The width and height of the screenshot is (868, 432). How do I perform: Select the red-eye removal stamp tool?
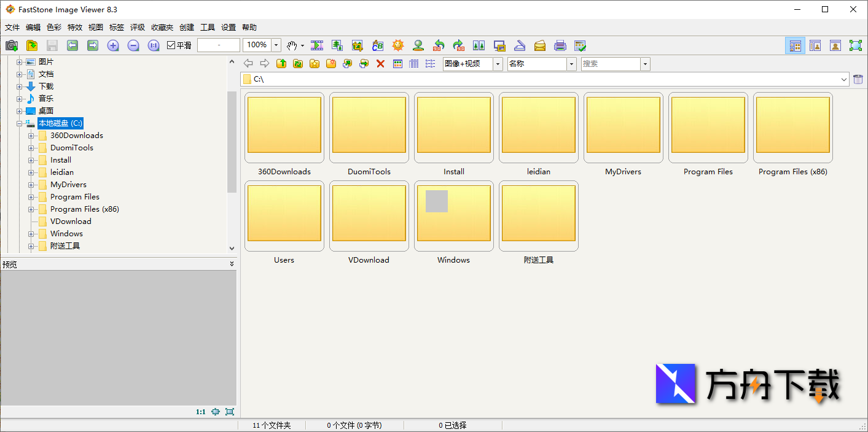click(x=418, y=45)
